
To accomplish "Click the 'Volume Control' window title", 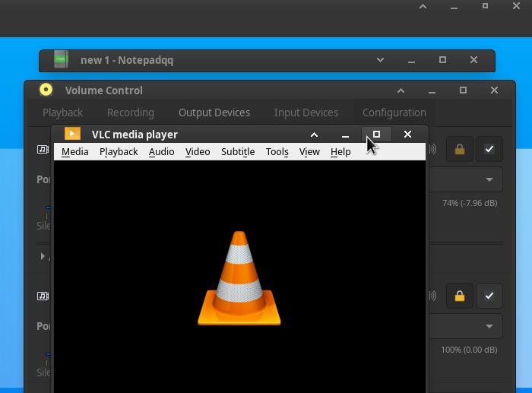I will pos(104,90).
